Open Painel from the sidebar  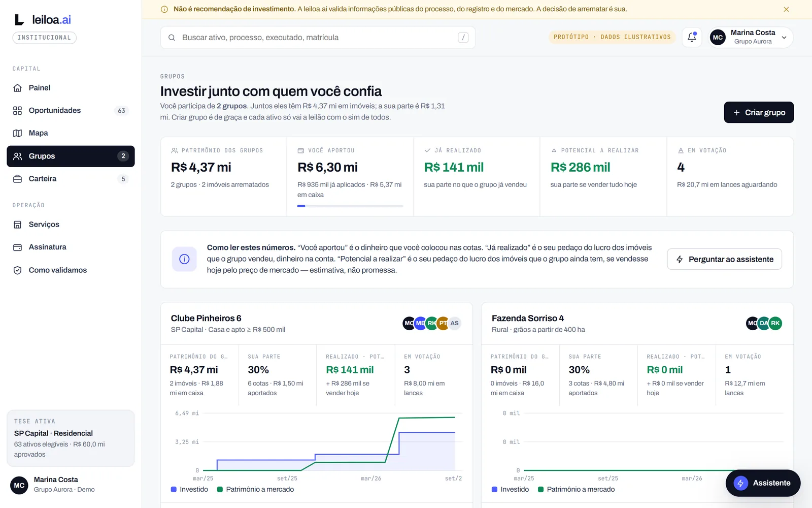[x=71, y=88]
